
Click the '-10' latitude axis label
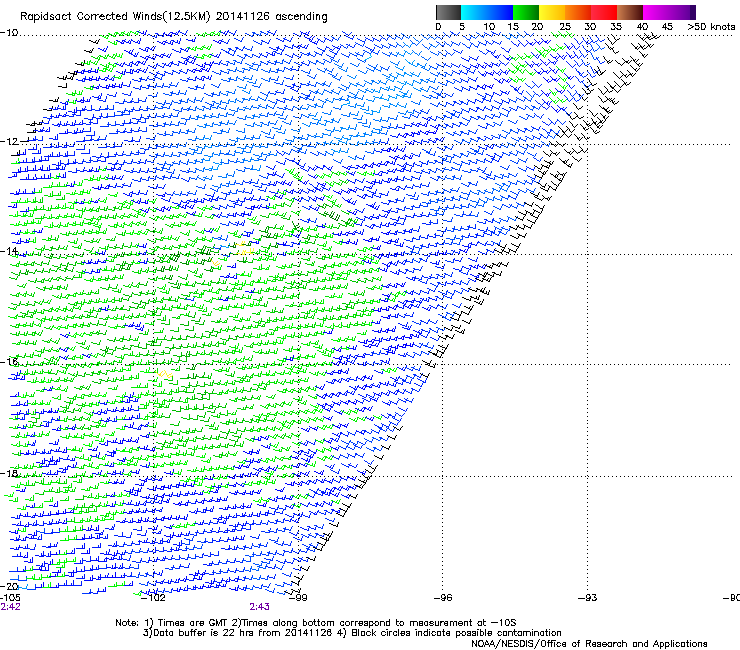[9, 33]
